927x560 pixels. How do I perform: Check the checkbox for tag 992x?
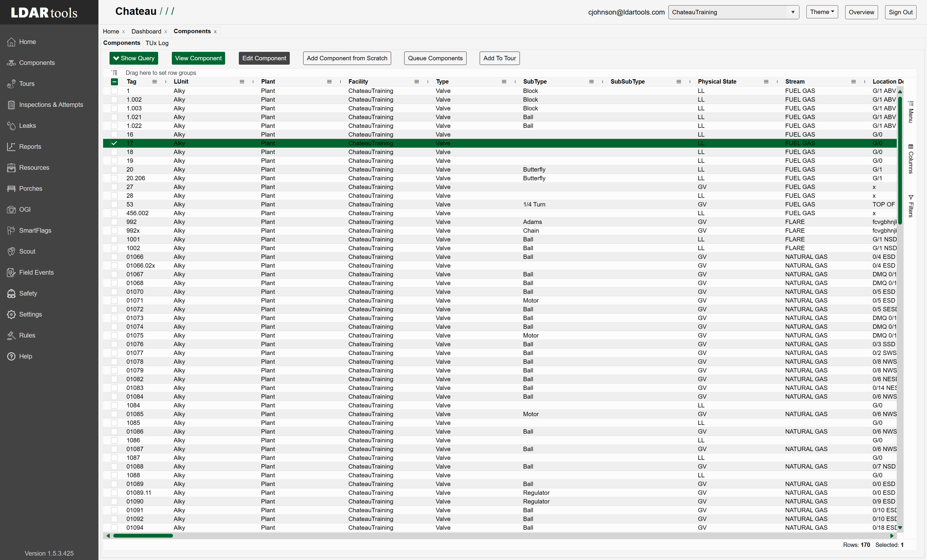pos(114,231)
